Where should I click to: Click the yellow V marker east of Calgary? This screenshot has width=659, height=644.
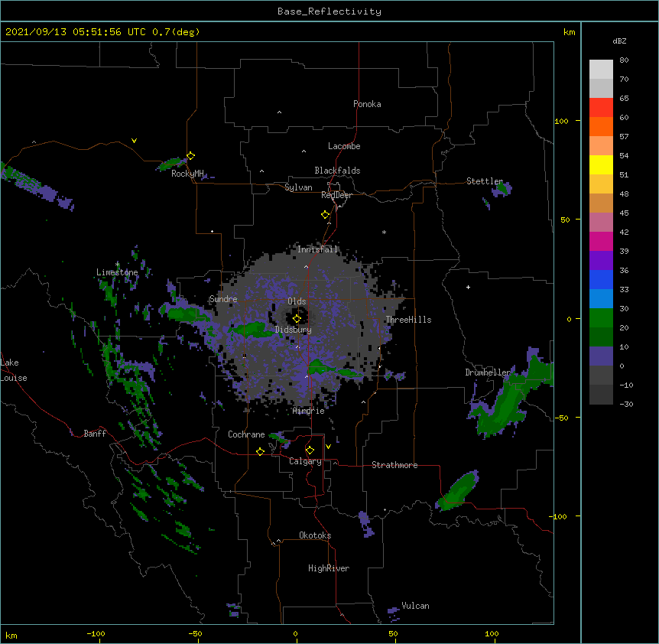click(328, 447)
